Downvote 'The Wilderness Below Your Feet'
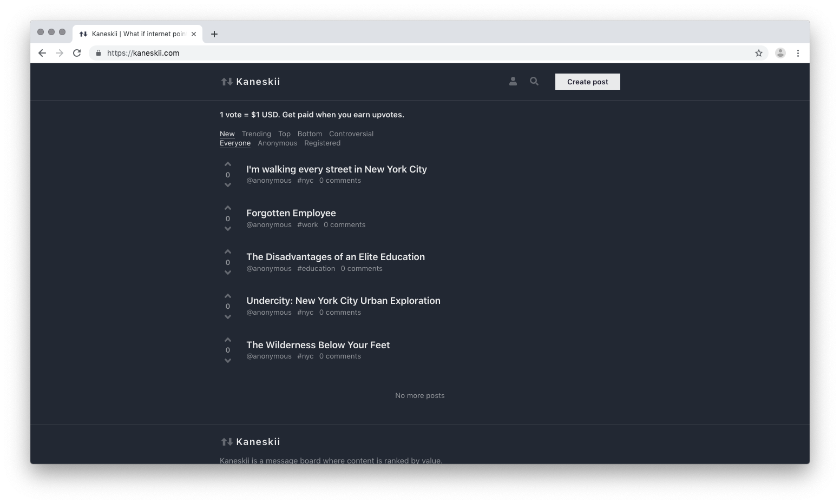This screenshot has height=504, width=840. tap(227, 360)
